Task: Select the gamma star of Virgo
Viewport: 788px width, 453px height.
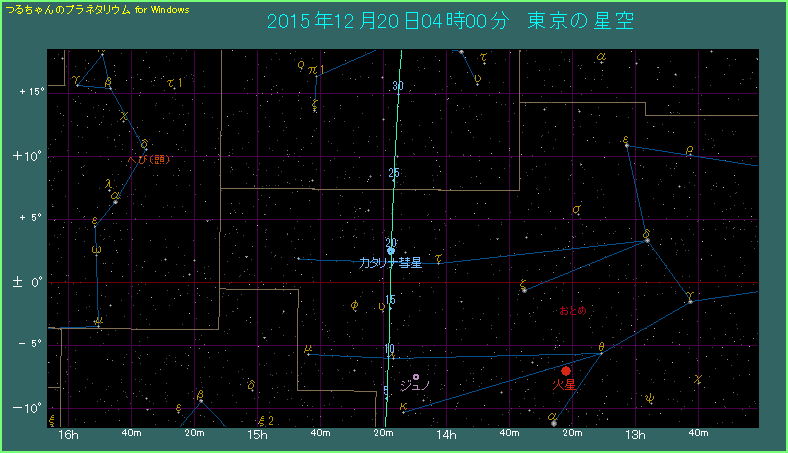Action: (690, 301)
